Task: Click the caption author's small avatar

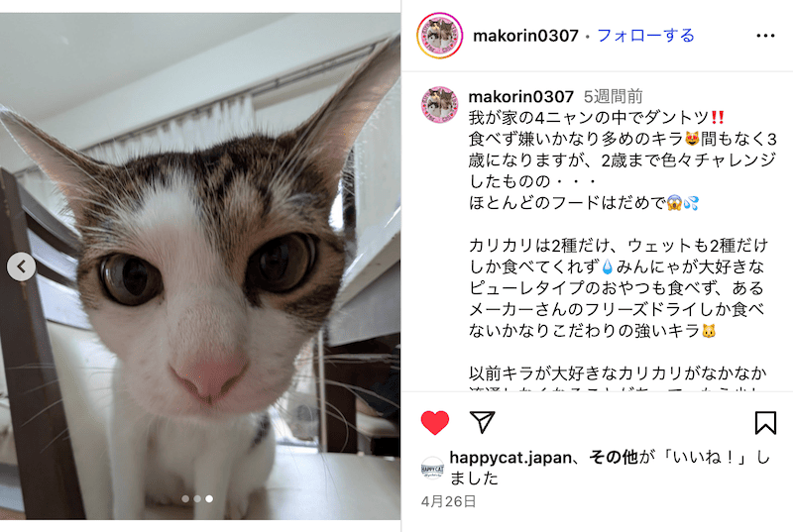Action: [x=440, y=105]
